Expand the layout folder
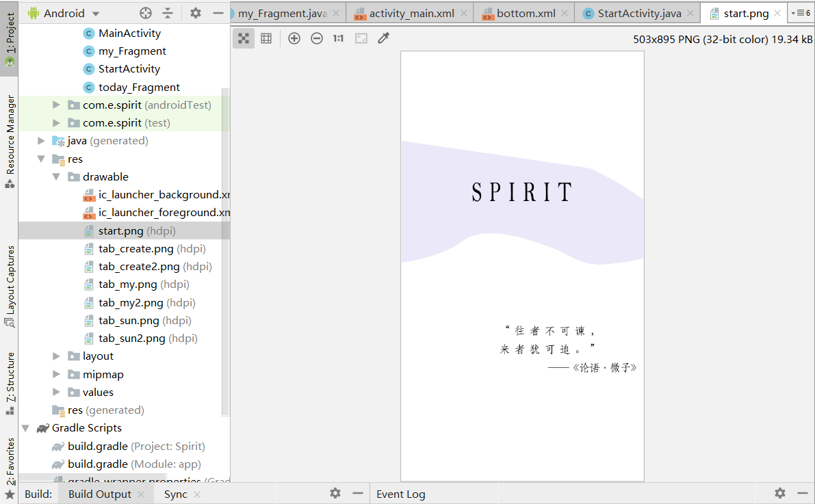The image size is (815, 504). click(55, 356)
